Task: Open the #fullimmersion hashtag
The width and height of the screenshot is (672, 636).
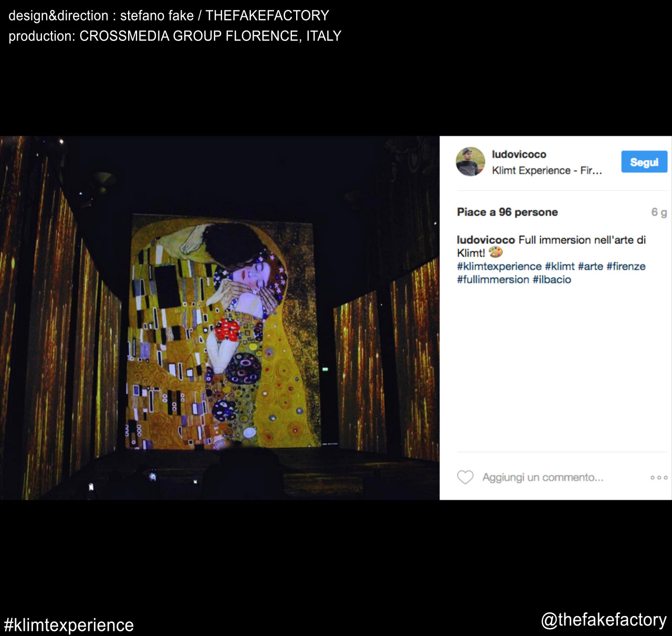Action: click(493, 280)
